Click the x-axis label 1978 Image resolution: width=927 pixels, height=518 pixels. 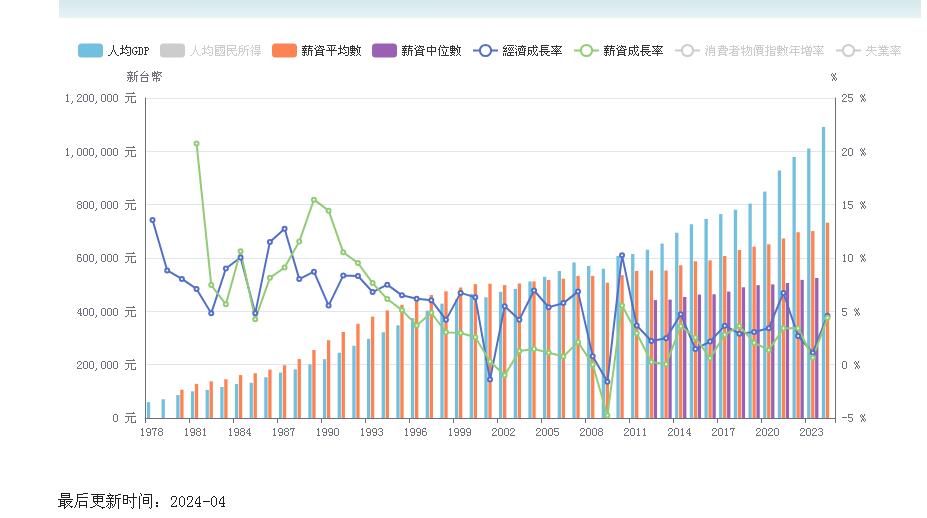click(151, 432)
